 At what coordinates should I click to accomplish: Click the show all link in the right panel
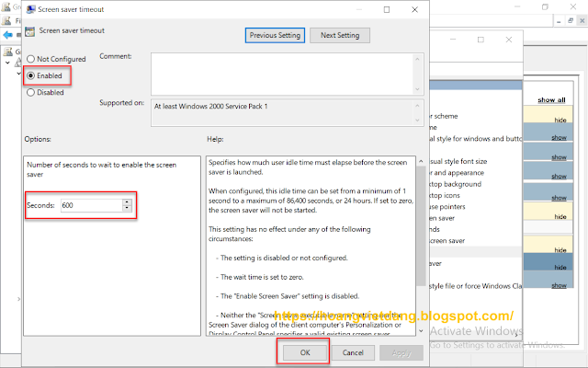click(551, 100)
